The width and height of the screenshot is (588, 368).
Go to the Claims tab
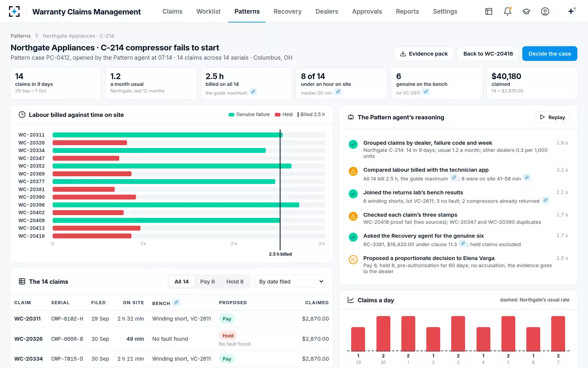[x=172, y=11]
